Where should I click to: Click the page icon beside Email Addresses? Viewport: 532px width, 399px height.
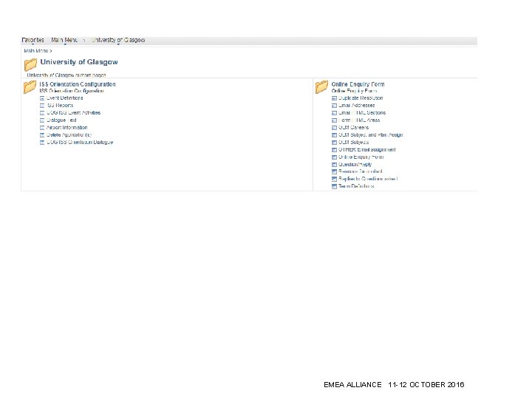[x=334, y=106]
